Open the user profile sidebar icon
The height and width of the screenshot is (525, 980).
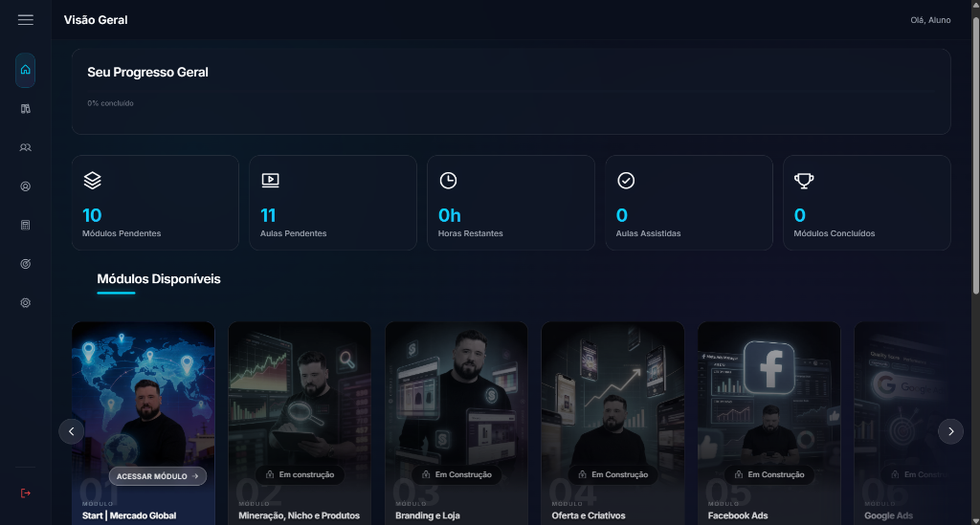click(x=26, y=186)
